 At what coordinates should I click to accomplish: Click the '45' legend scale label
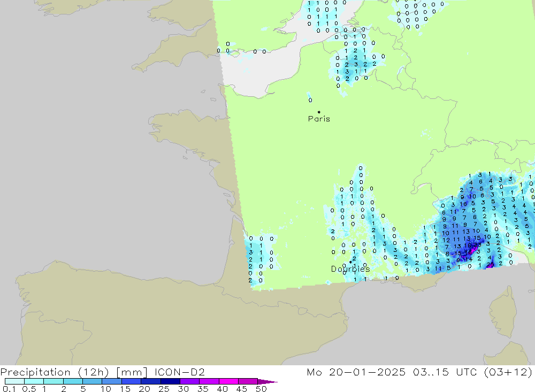pyautogui.click(x=242, y=389)
